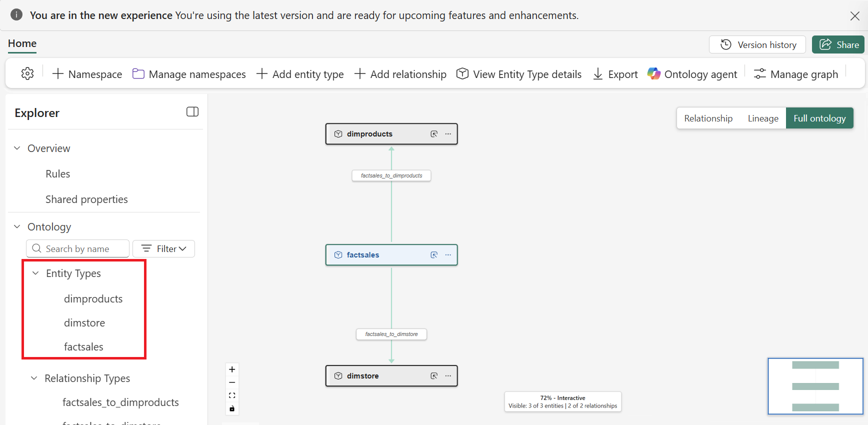This screenshot has height=425, width=868.
Task: Switch to Lineage view
Action: (763, 118)
